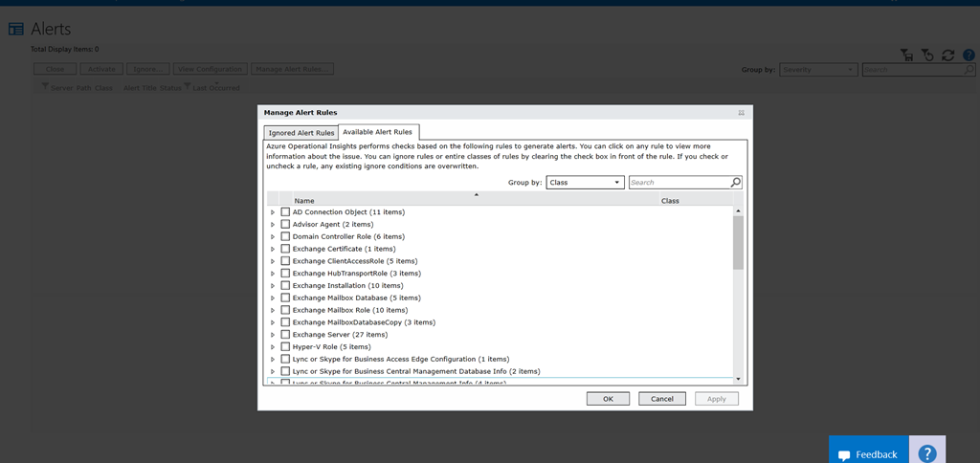Viewport: 980px width, 463px height.
Task: Switch to the Ignored Alert Rules tab
Action: point(301,133)
